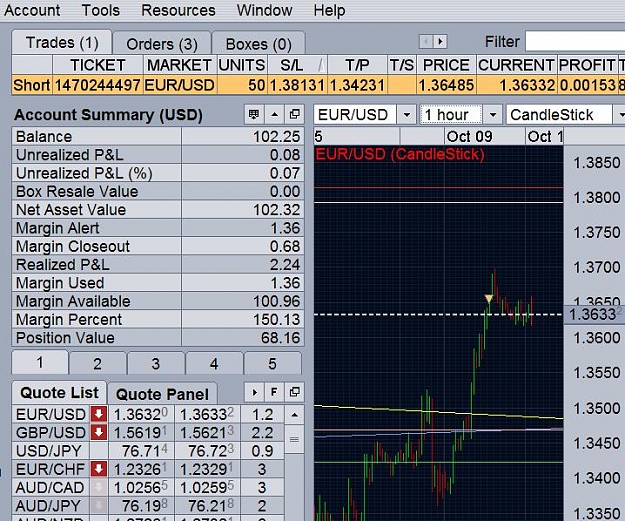Click into the Filter input field
625x521 pixels.
[x=575, y=41]
